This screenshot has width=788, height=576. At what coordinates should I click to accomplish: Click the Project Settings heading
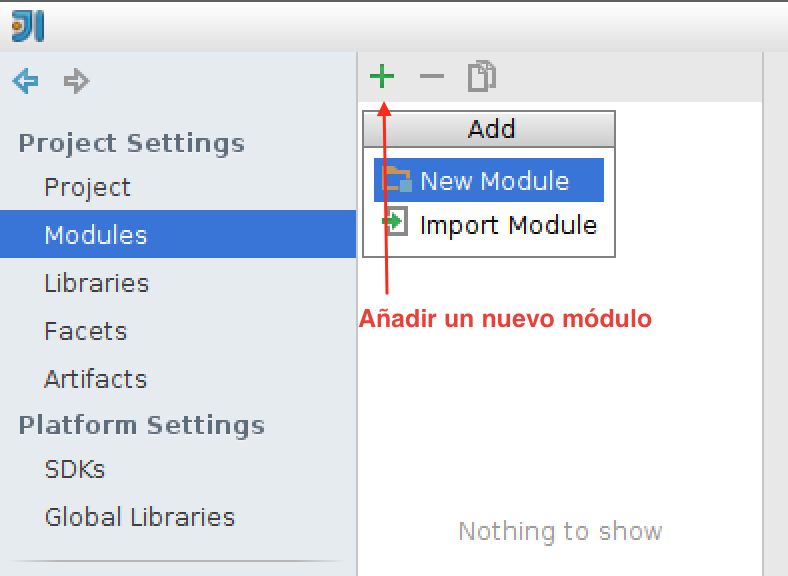[132, 143]
